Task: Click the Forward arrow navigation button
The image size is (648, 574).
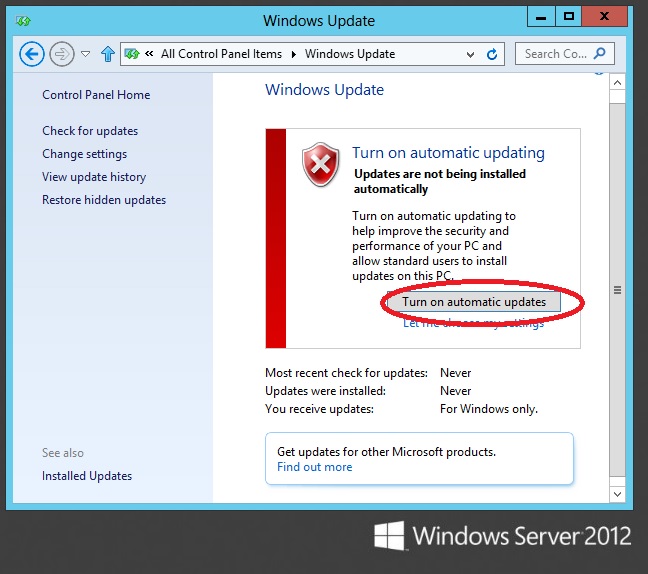Action: pyautogui.click(x=62, y=54)
